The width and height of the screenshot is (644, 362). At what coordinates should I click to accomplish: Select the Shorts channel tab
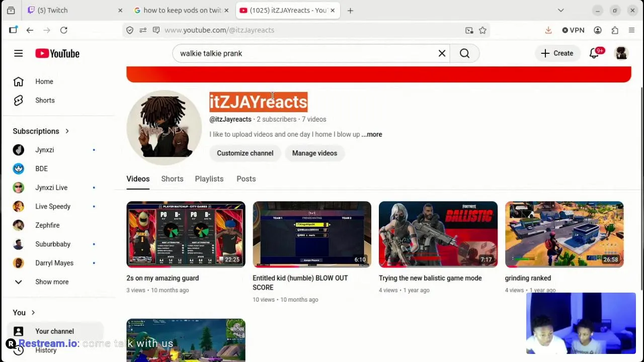[172, 179]
